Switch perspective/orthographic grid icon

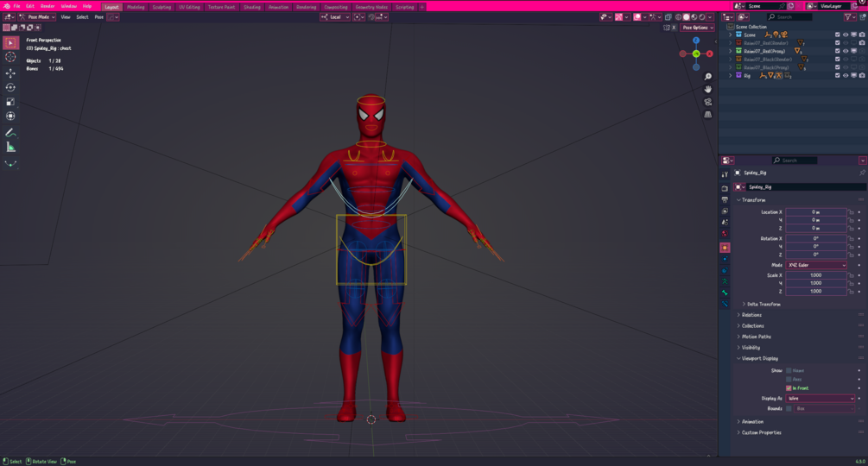pyautogui.click(x=708, y=115)
